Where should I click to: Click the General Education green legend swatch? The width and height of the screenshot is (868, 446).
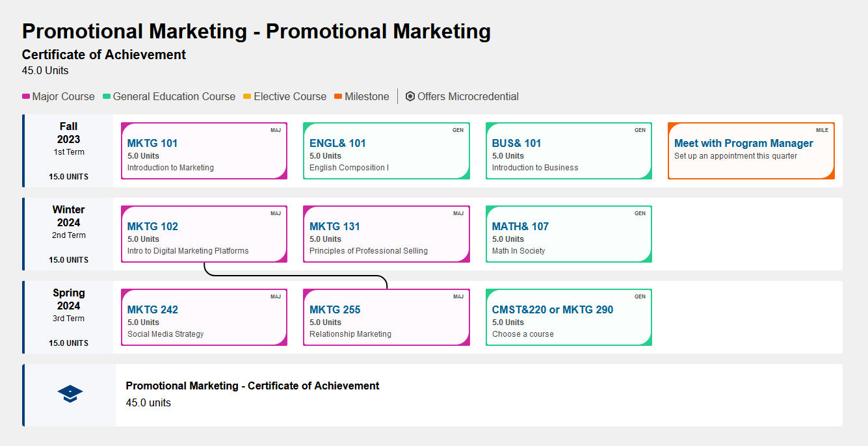pos(107,97)
